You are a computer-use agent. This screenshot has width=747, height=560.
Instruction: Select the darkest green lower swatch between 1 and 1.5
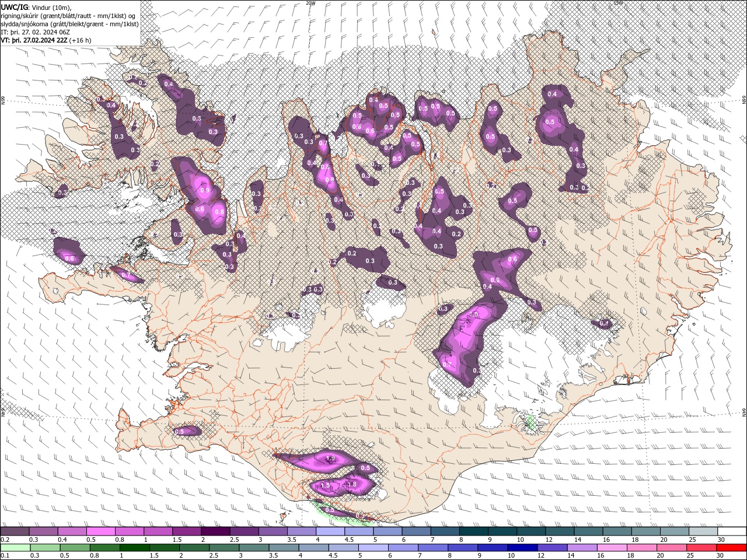[x=134, y=548]
